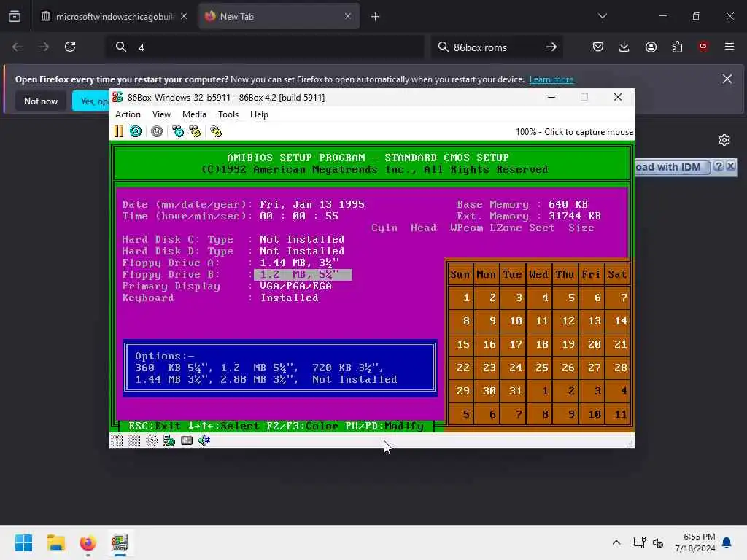
Task: Click the Firefox taskbar icon
Action: click(88, 542)
